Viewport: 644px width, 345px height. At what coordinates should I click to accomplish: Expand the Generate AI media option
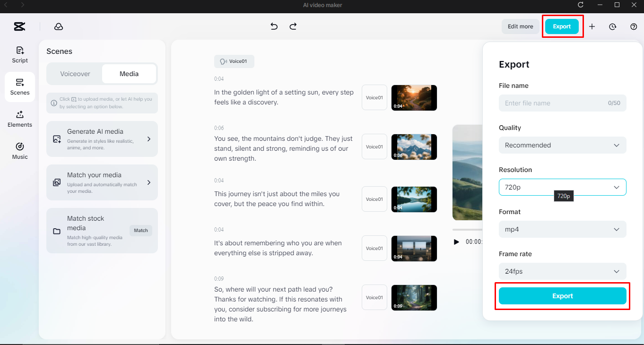pyautogui.click(x=102, y=138)
